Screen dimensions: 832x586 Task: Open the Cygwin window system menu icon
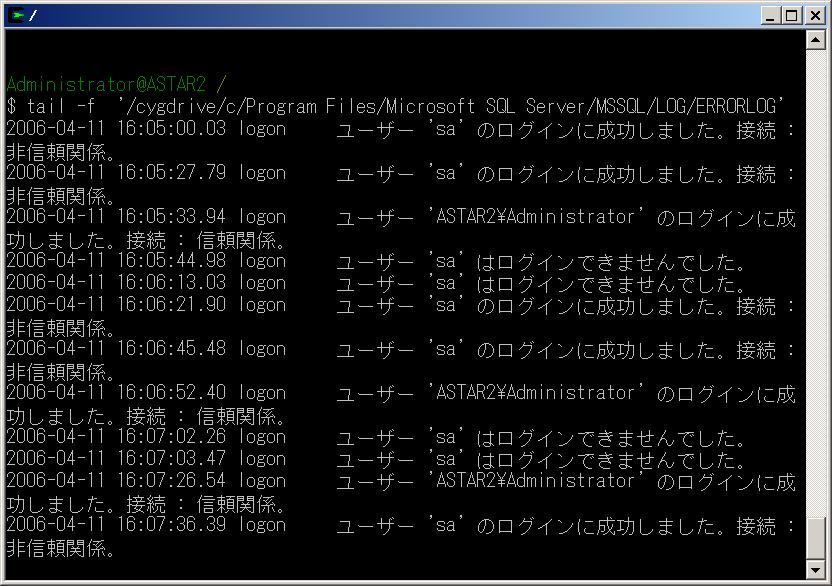click(16, 15)
